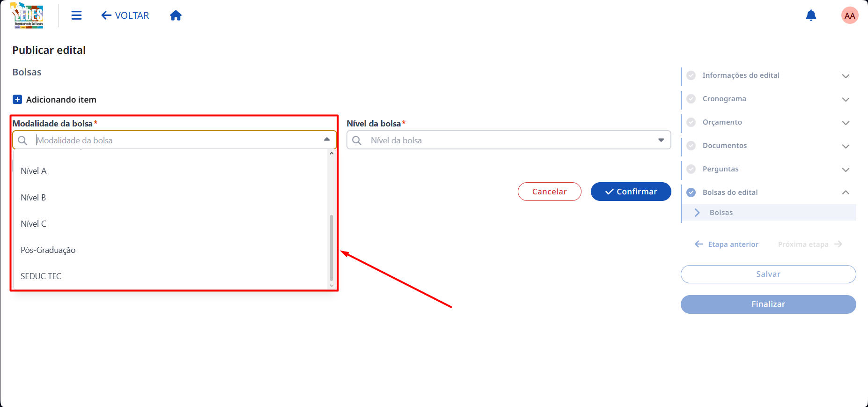Image resolution: width=868 pixels, height=407 pixels.
Task: Click the Cronograma step check circle
Action: pyautogui.click(x=691, y=98)
